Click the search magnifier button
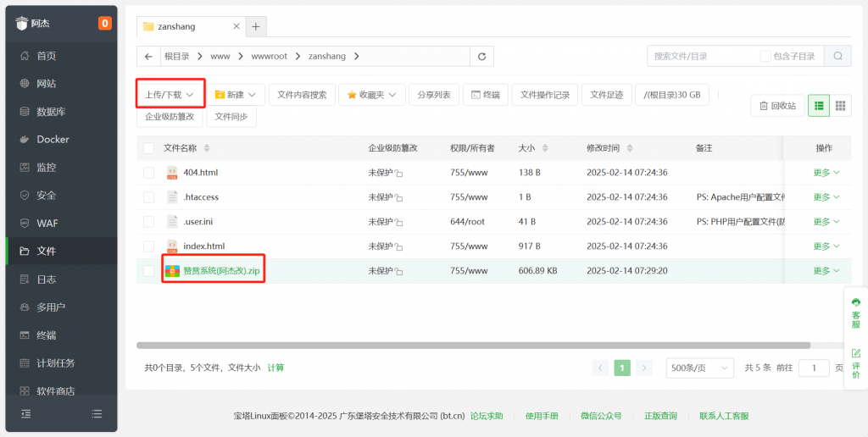868x437 pixels. coord(838,56)
